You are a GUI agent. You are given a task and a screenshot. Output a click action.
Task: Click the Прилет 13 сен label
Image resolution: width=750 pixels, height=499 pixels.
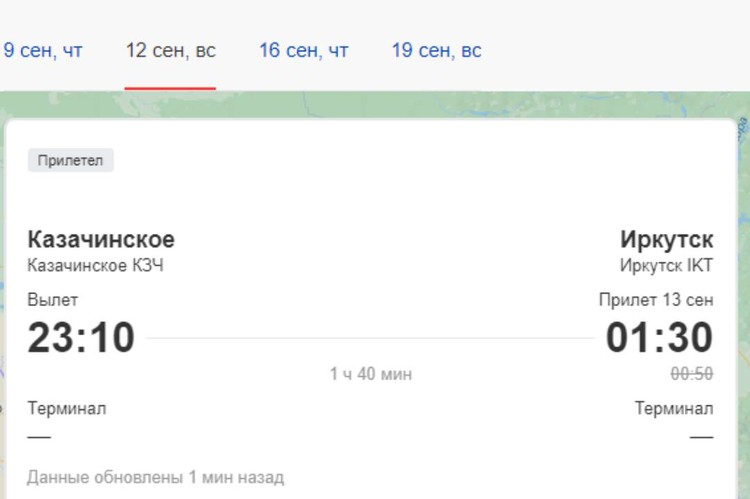point(656,300)
